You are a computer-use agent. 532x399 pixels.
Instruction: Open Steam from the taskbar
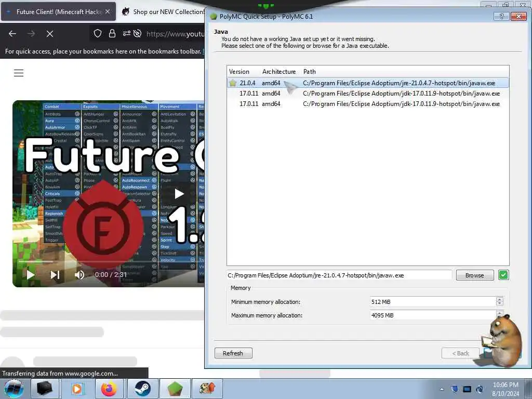[142, 389]
